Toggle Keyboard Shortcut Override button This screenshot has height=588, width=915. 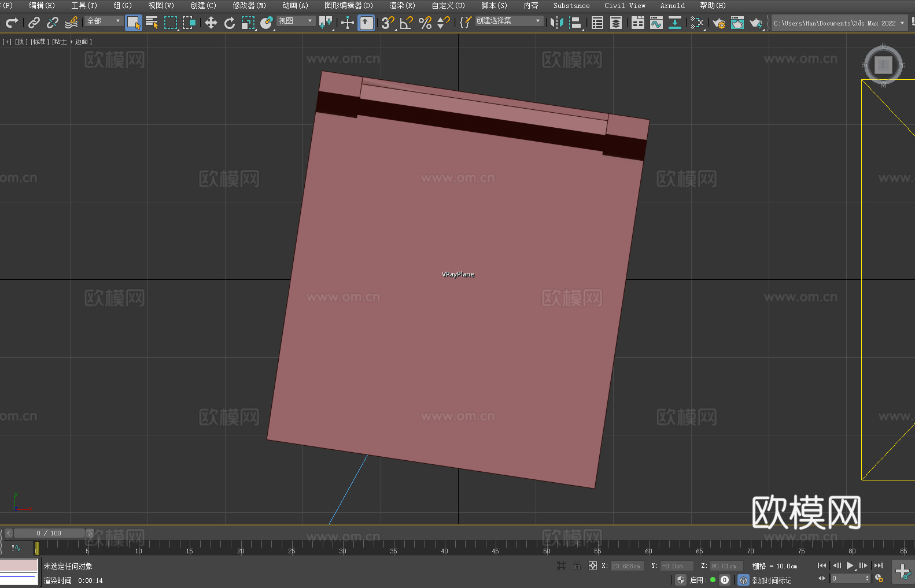[366, 23]
